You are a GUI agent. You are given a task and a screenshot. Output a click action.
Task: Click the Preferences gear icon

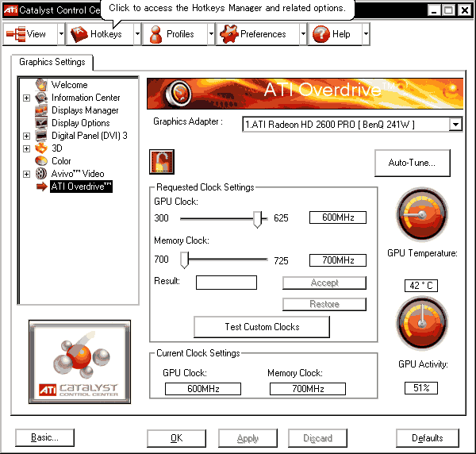pyautogui.click(x=229, y=34)
